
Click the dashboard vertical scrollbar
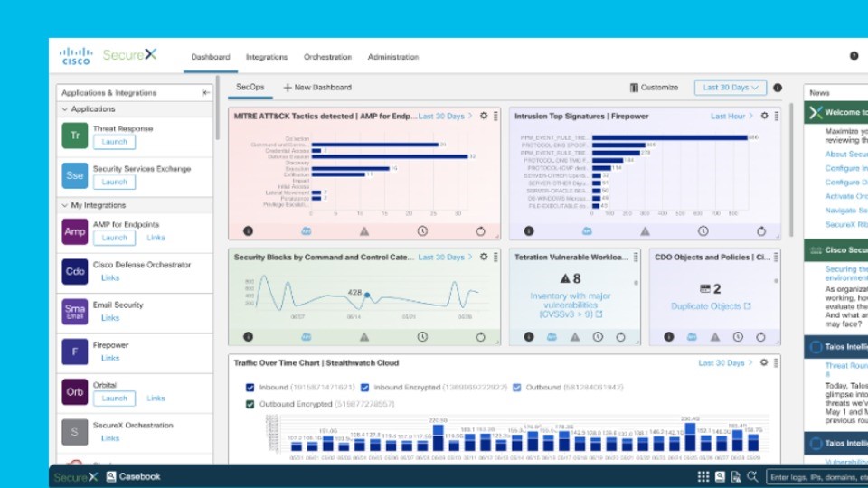pyautogui.click(x=791, y=169)
